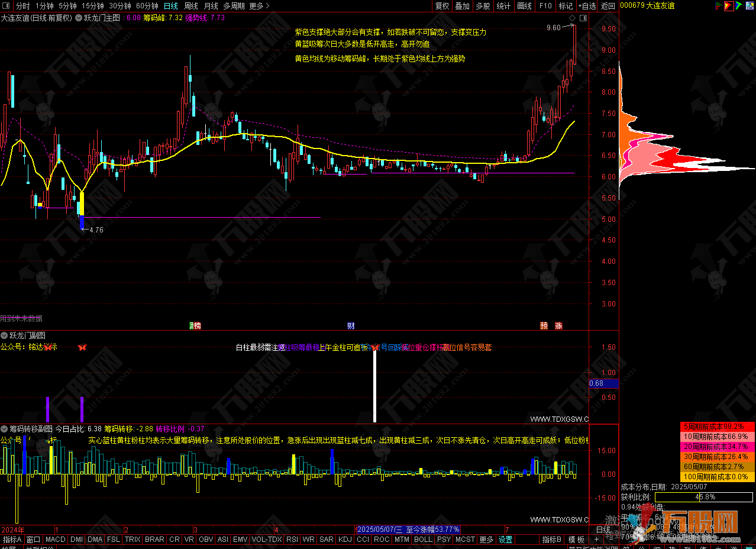
Task: Select the VOL-TDX indicator tab
Action: 267,540
